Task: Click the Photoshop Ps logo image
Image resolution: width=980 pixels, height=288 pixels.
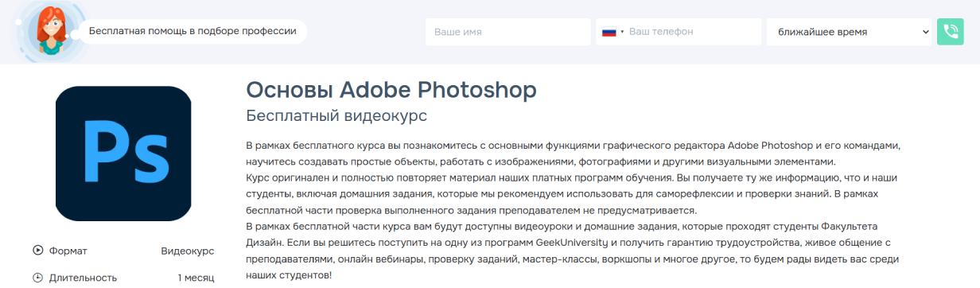Action: pos(123,153)
